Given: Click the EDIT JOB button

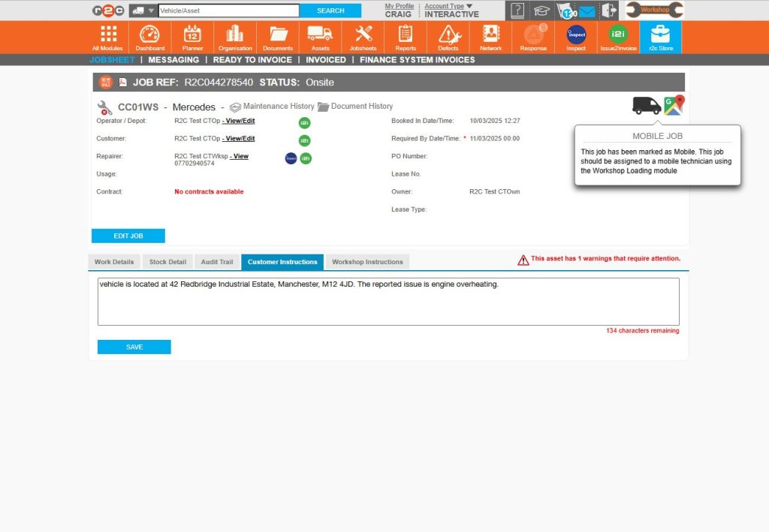Looking at the screenshot, I should (x=128, y=235).
